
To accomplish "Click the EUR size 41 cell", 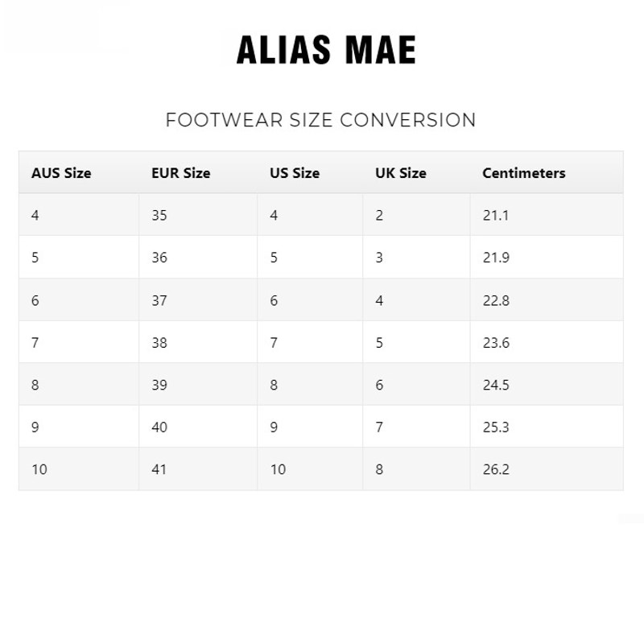I will pyautogui.click(x=198, y=469).
